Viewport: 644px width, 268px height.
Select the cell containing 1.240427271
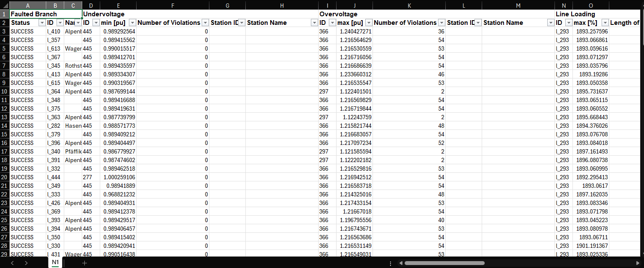click(355, 31)
